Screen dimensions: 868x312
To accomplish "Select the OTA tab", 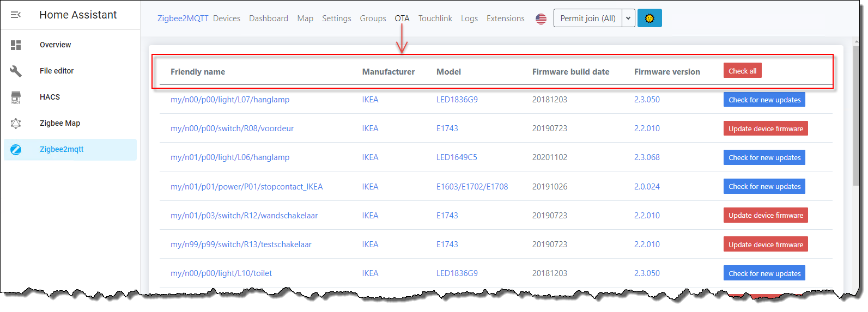I will pyautogui.click(x=402, y=19).
